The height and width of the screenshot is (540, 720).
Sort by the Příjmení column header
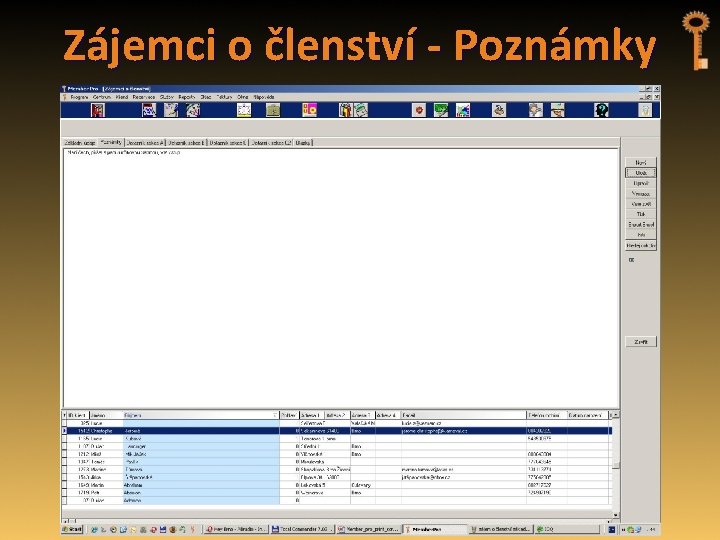pos(201,415)
